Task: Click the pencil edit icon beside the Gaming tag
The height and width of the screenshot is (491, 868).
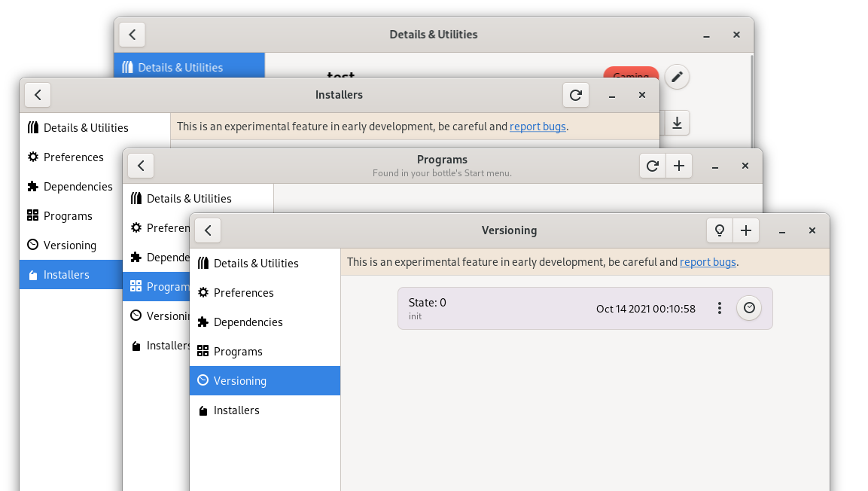Action: [677, 77]
